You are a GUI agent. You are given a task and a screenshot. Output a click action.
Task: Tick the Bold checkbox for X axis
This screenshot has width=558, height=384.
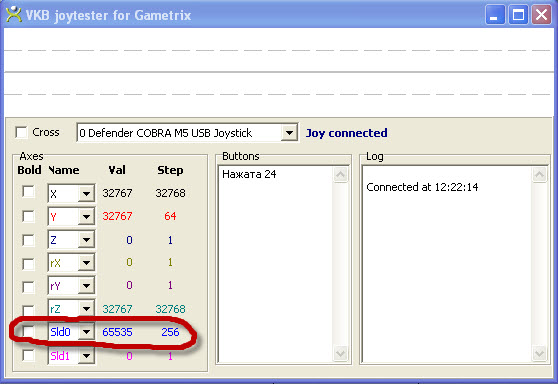pos(28,191)
